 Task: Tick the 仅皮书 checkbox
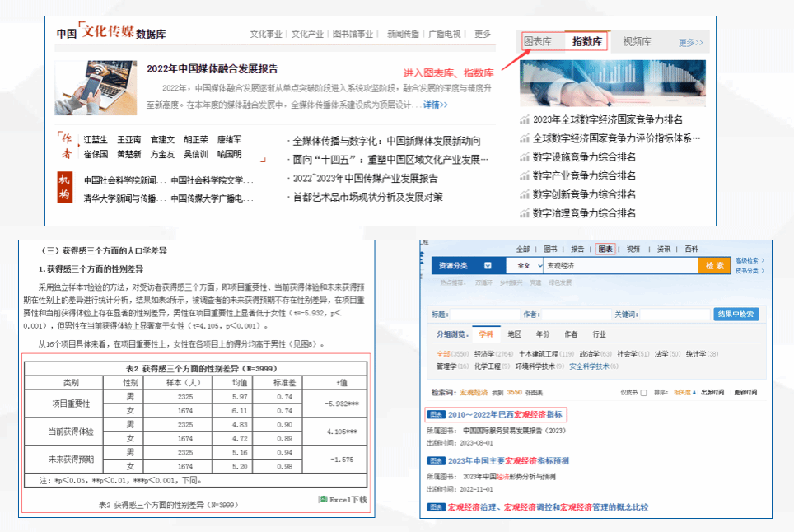pyautogui.click(x=644, y=393)
